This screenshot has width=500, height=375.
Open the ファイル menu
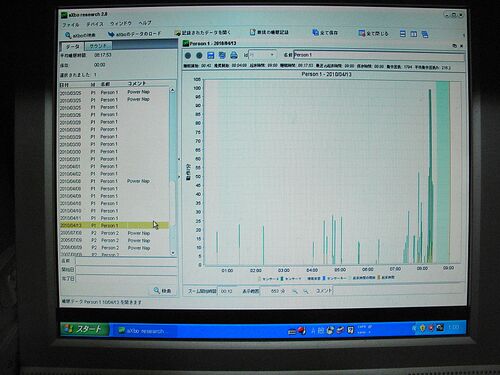coord(71,25)
